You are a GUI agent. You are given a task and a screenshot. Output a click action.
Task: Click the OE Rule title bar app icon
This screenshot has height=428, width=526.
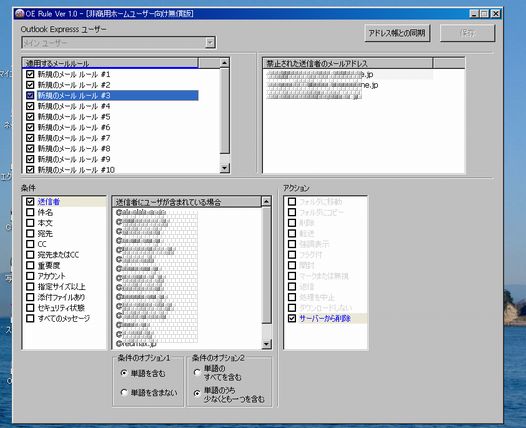click(20, 13)
